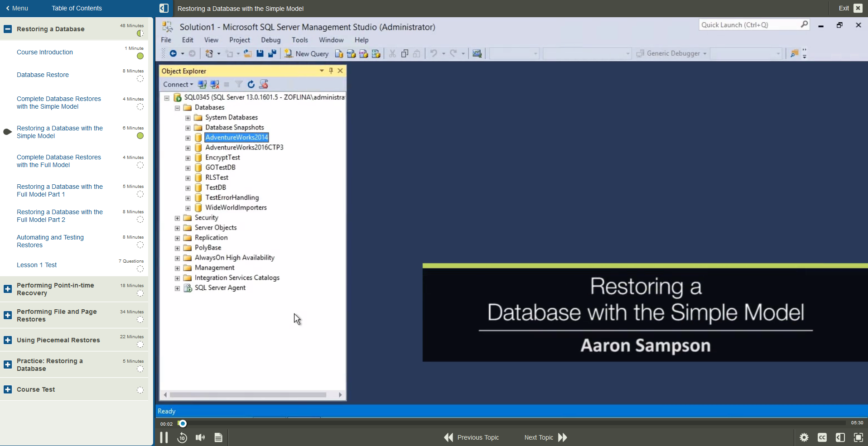
Task: Select the Connect to server icon in Object Explorer
Action: [202, 84]
